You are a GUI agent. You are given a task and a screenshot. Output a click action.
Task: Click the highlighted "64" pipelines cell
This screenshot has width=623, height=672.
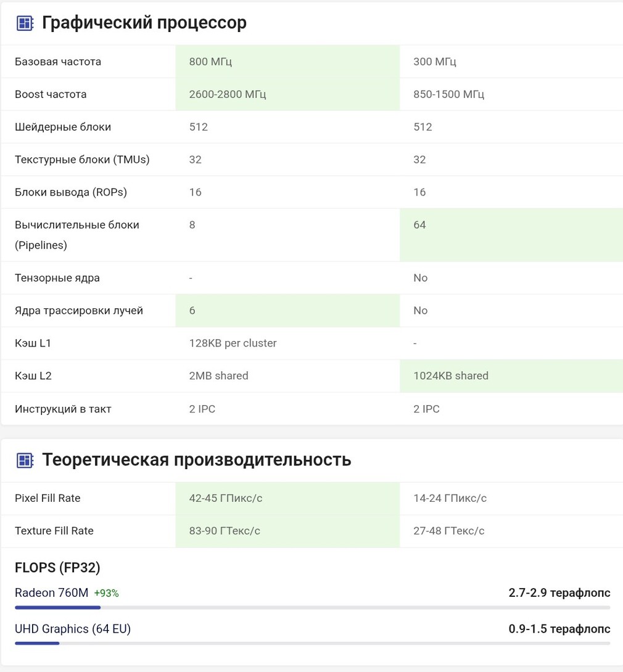(420, 225)
